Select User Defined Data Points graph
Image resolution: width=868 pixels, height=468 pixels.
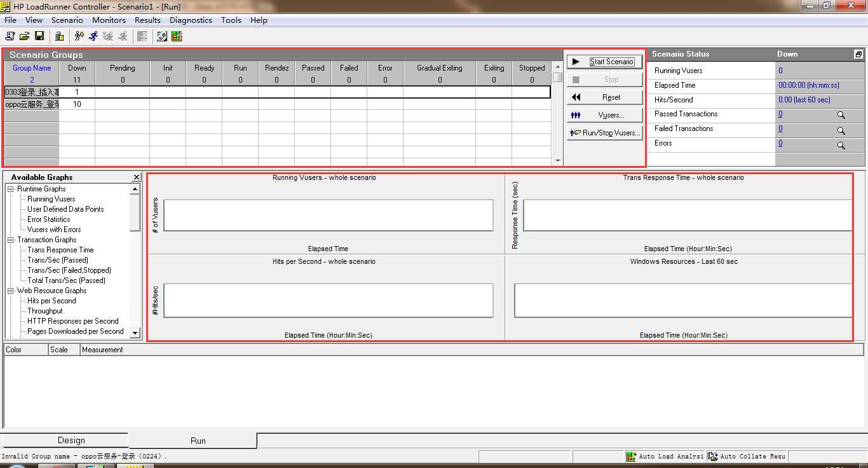pyautogui.click(x=65, y=209)
